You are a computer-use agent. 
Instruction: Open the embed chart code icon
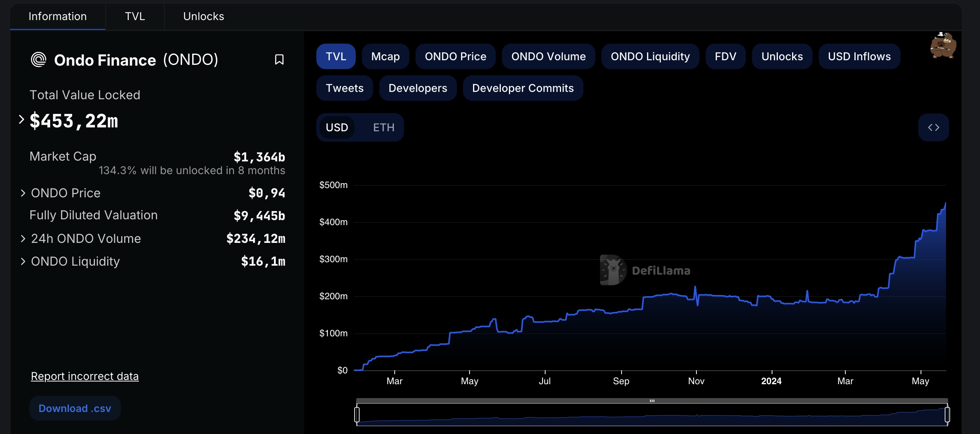pyautogui.click(x=933, y=127)
